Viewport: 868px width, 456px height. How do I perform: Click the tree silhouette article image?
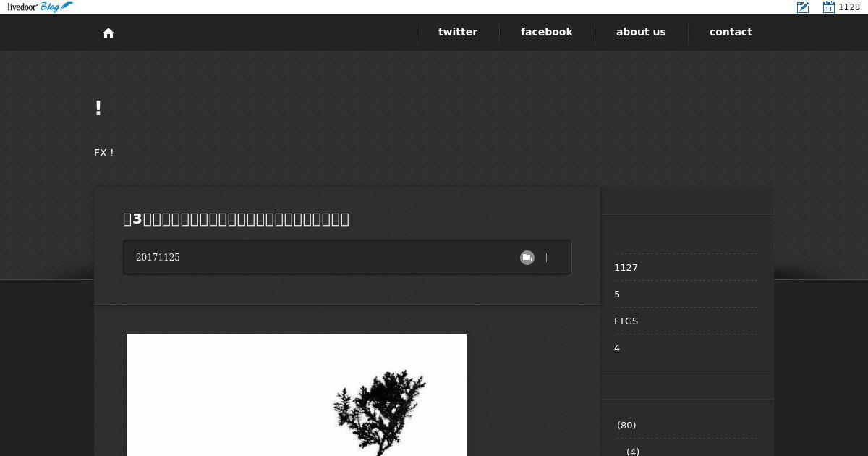click(297, 395)
